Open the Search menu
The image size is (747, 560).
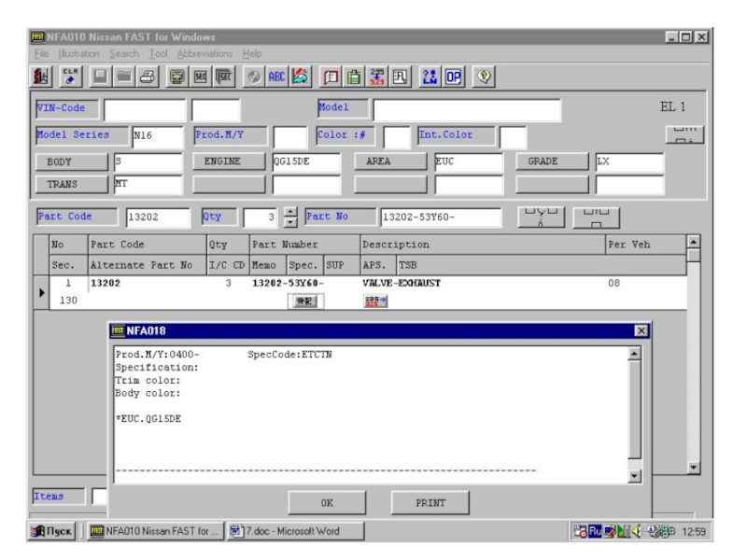pos(124,54)
